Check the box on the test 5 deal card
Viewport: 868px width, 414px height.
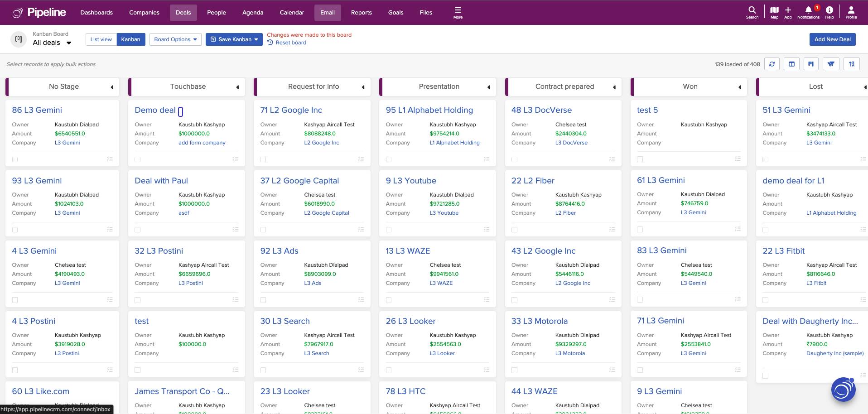click(640, 159)
